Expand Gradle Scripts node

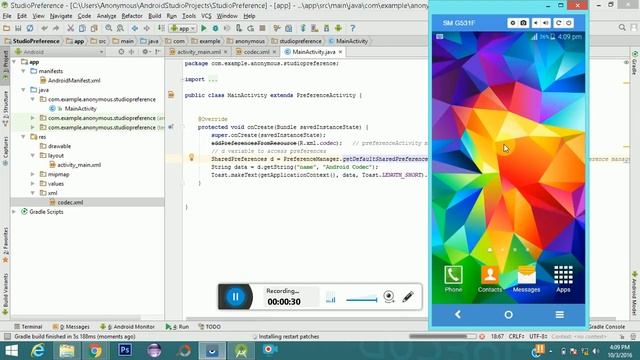(15, 212)
